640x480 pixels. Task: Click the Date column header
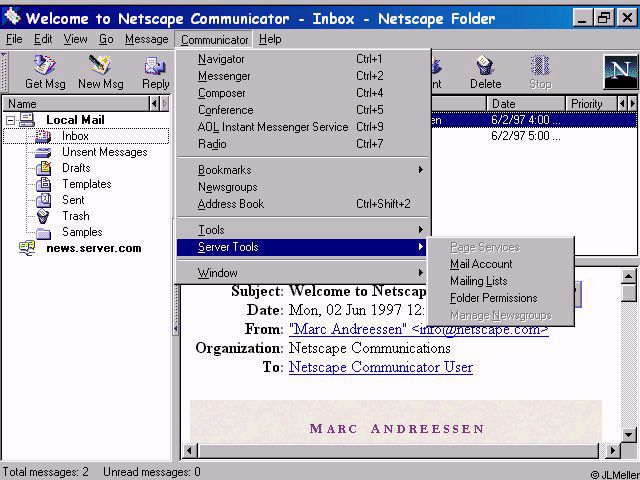pyautogui.click(x=526, y=104)
